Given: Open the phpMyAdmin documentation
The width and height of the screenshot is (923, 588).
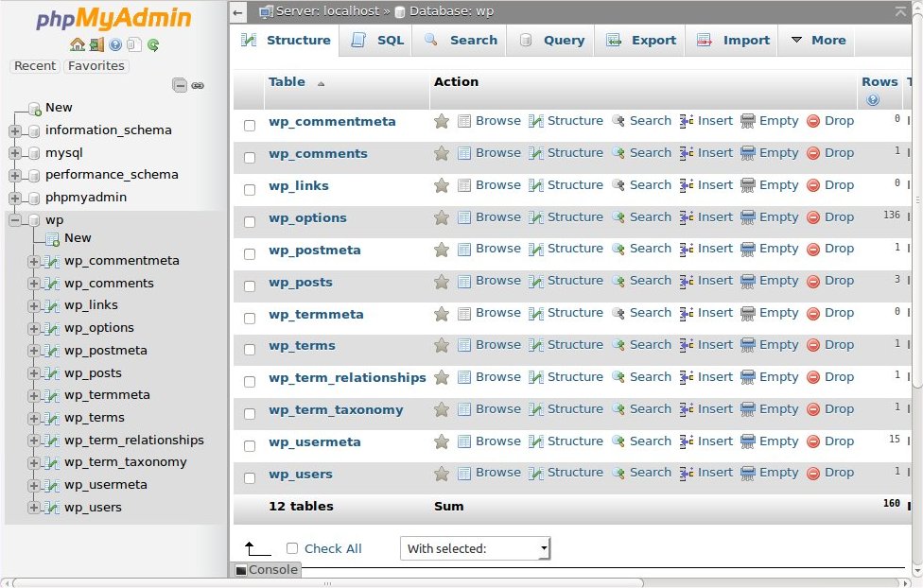Looking at the screenshot, I should pos(115,44).
